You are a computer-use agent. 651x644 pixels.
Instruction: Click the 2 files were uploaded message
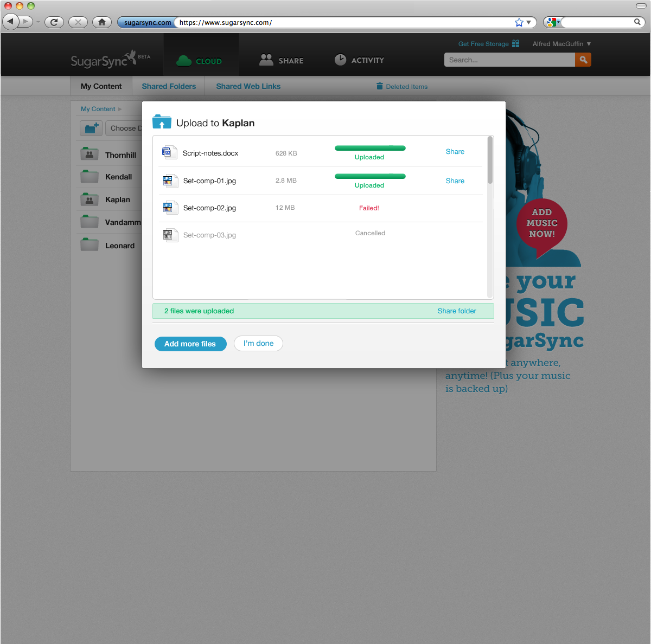tap(199, 311)
